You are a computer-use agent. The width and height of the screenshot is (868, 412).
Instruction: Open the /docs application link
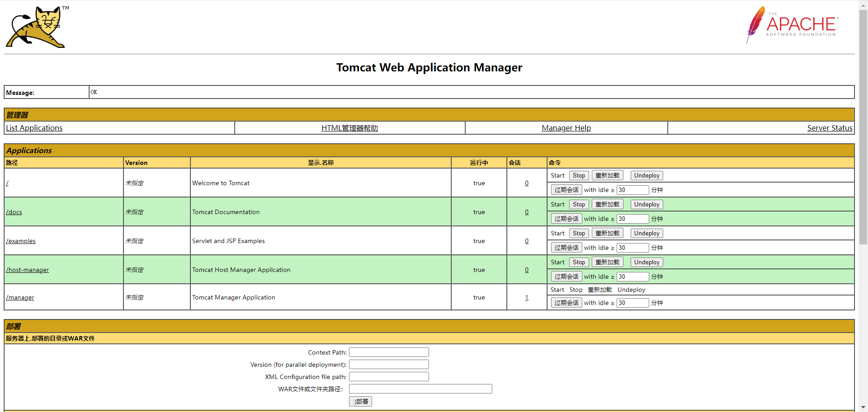[14, 212]
